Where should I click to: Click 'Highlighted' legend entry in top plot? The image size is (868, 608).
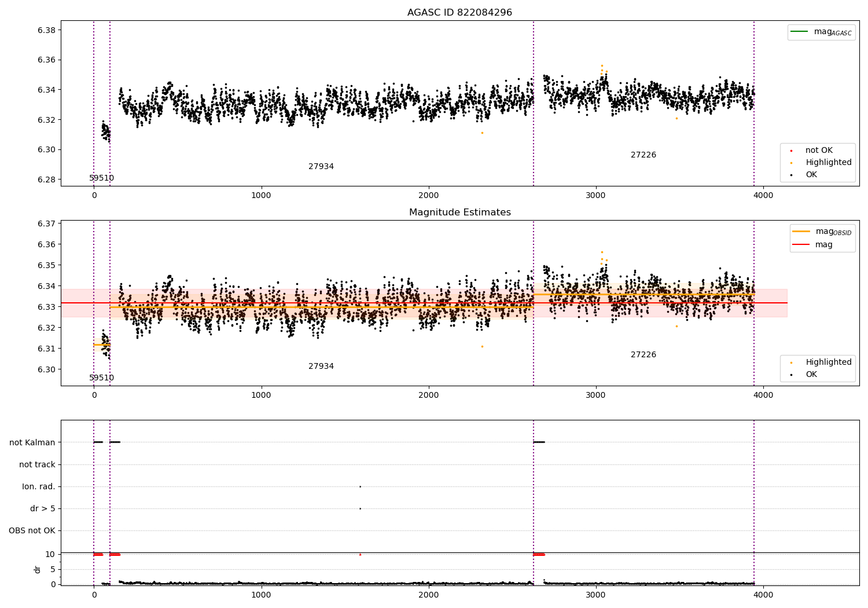pyautogui.click(x=821, y=163)
